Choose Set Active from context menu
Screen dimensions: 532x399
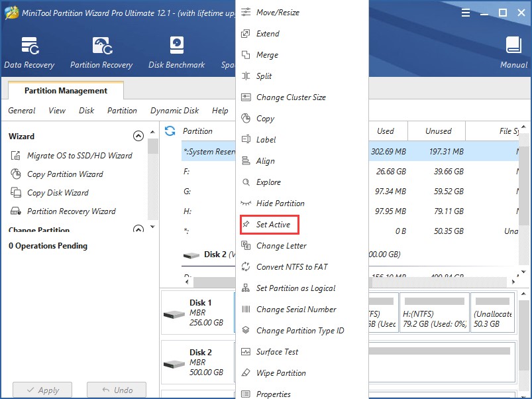pos(273,225)
